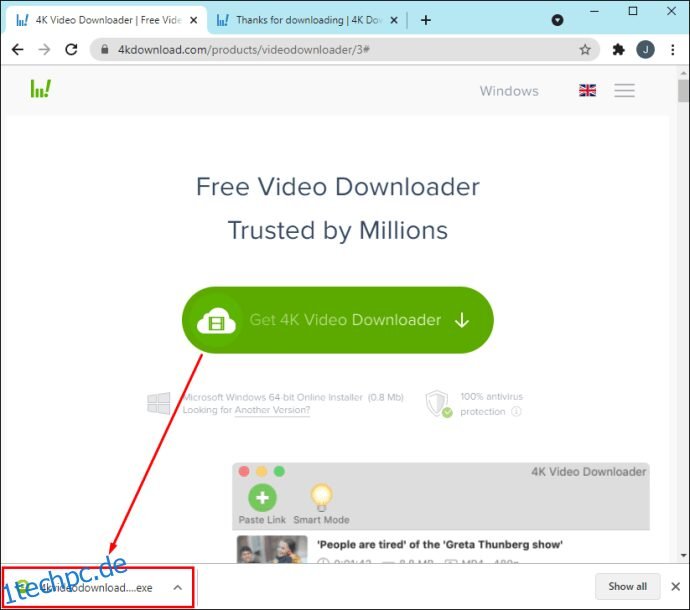Open the Chrome three-dot menu

[673, 50]
